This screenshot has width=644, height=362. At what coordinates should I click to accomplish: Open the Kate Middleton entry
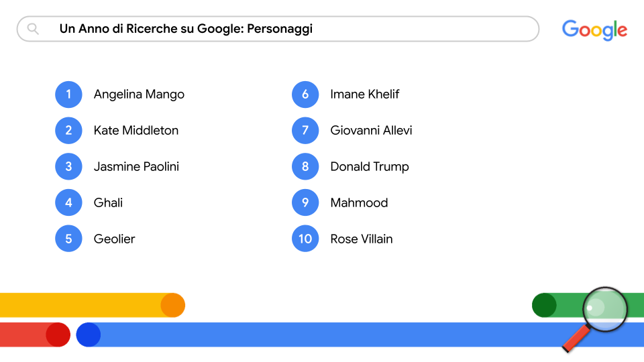(136, 131)
